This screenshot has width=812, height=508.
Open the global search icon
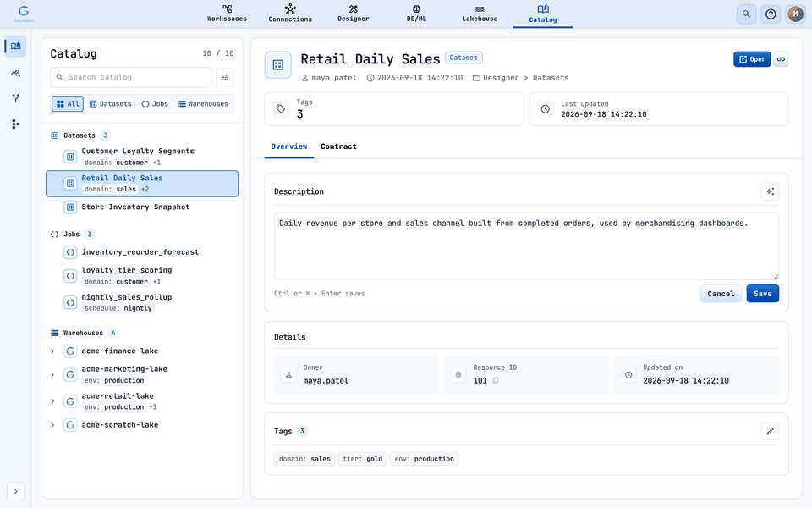tap(746, 14)
